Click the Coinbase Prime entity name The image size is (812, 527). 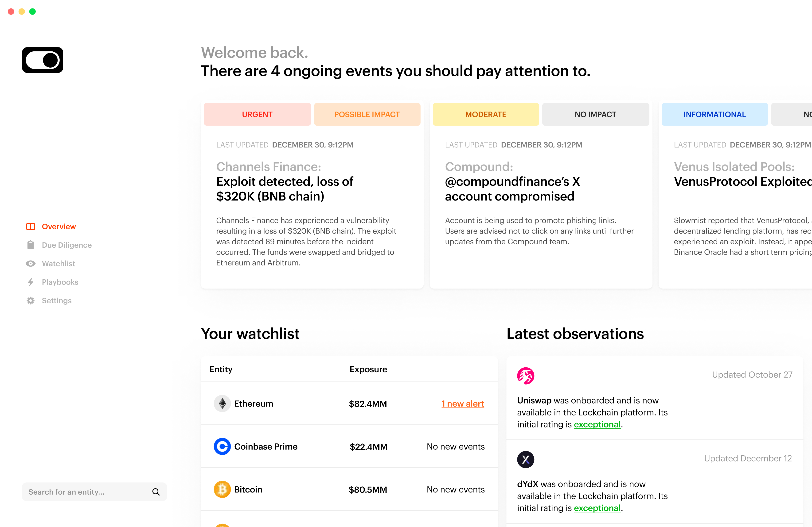pos(266,446)
